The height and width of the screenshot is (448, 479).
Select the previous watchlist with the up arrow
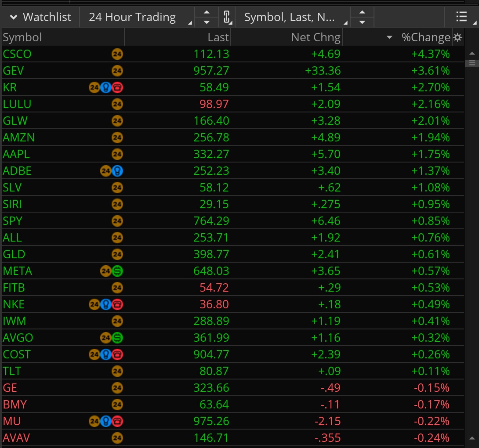[207, 13]
